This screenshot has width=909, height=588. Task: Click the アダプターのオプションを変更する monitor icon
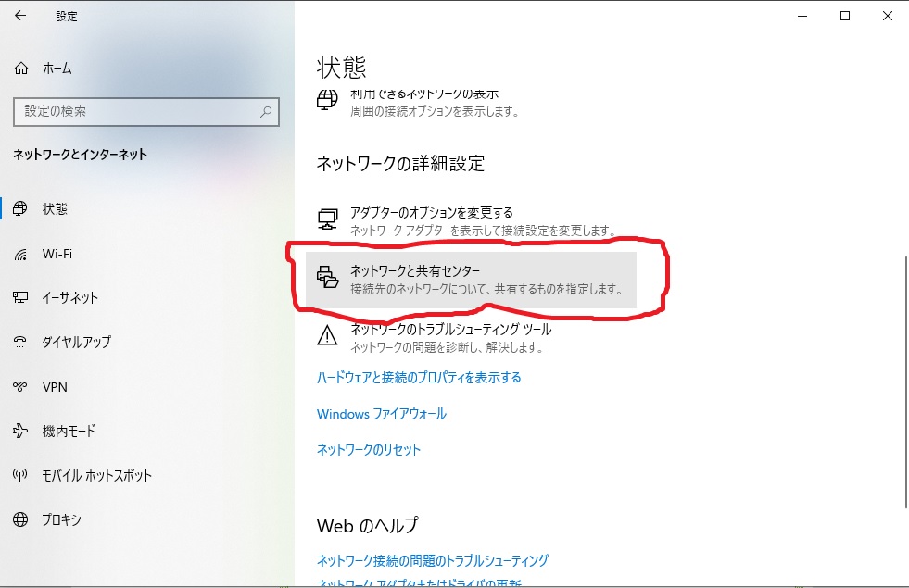click(326, 216)
